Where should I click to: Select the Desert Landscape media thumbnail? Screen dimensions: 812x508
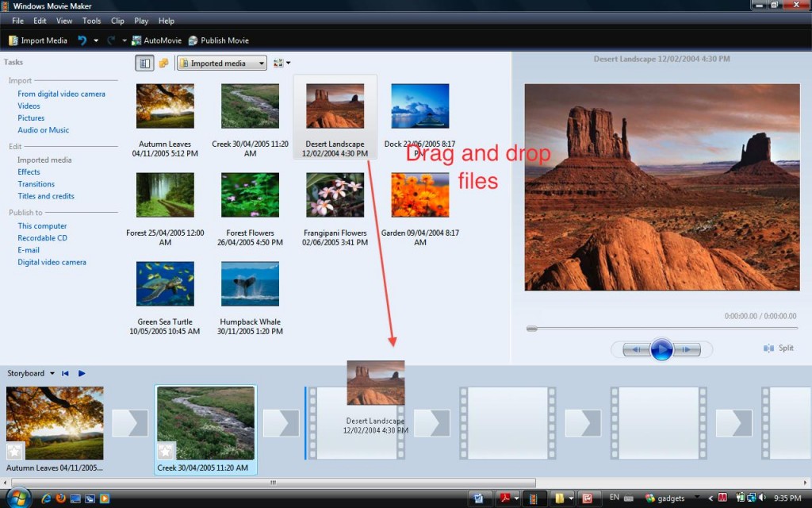[x=335, y=106]
